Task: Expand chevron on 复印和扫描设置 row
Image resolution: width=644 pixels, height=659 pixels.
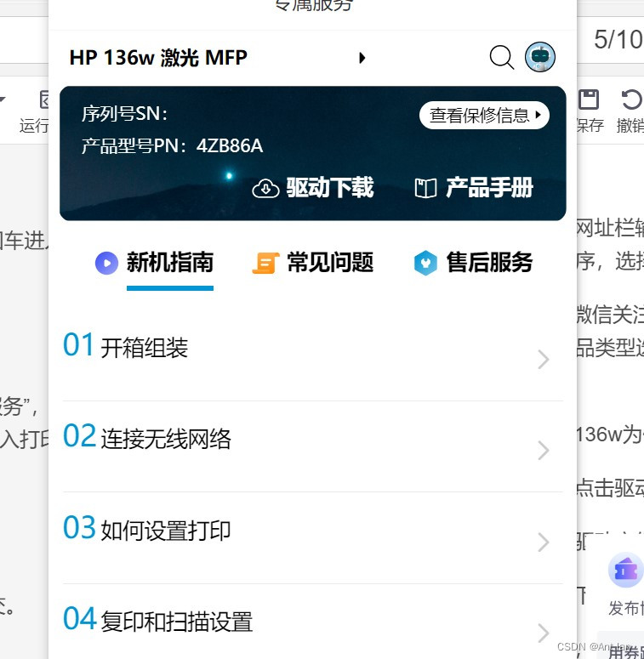Action: [x=544, y=633]
